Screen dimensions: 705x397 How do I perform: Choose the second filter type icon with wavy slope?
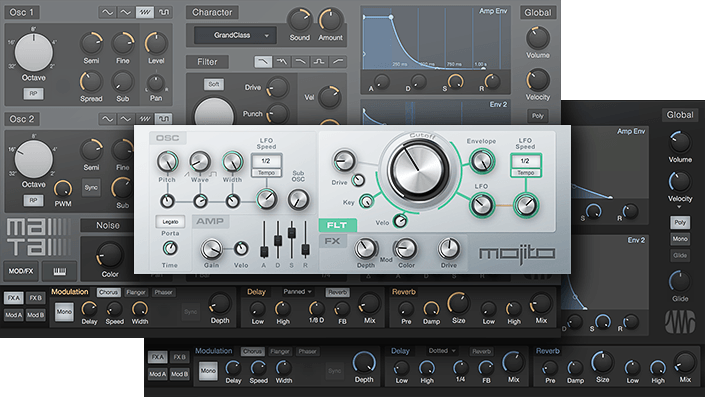tap(282, 62)
